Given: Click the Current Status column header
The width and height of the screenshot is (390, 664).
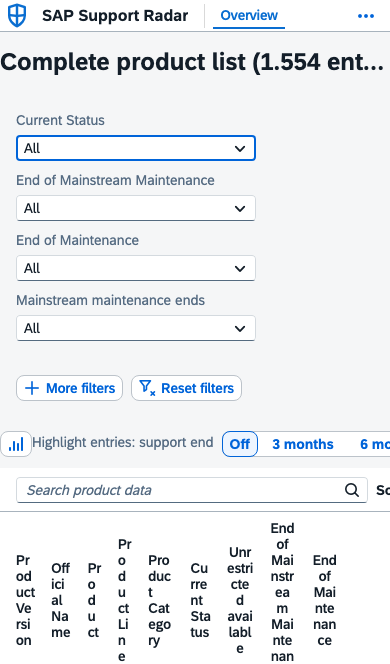Looking at the screenshot, I should [x=199, y=600].
